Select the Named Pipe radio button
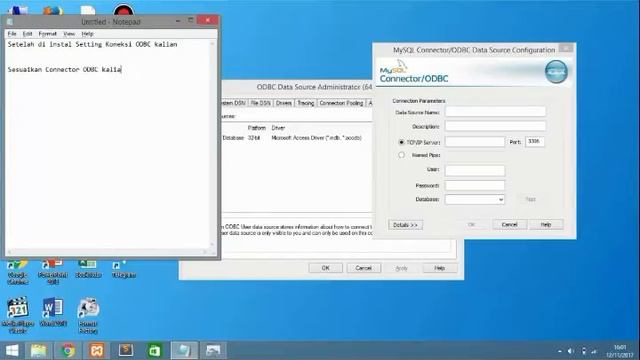 pyautogui.click(x=401, y=155)
